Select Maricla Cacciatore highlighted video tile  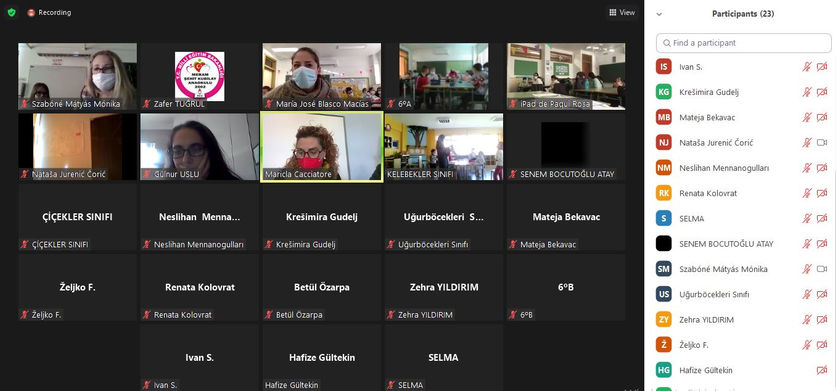[x=321, y=147]
